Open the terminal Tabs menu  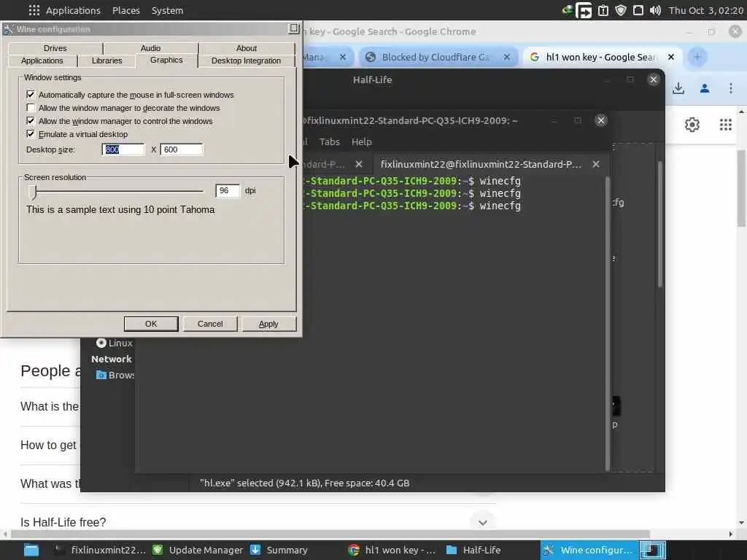click(x=329, y=141)
